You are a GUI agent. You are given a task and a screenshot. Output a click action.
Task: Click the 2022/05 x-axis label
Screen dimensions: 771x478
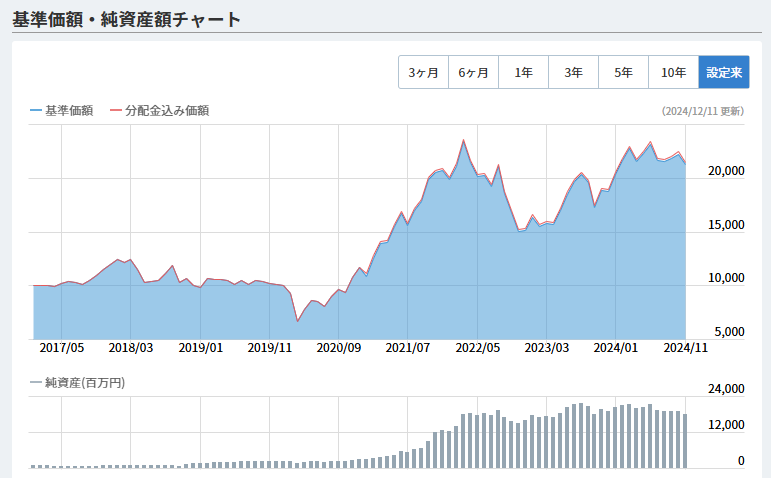coord(477,348)
